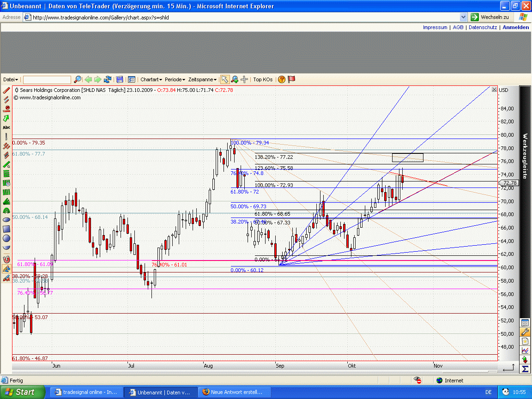The width and height of the screenshot is (532, 399).
Task: Select the blue half-circle drawing tool
Action: click(6, 248)
